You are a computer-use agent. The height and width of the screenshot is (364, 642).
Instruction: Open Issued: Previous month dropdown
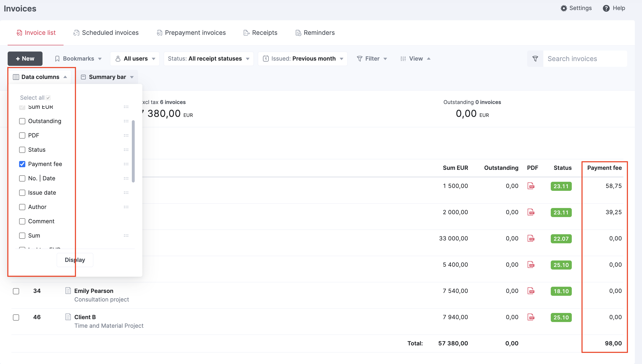pyautogui.click(x=303, y=59)
